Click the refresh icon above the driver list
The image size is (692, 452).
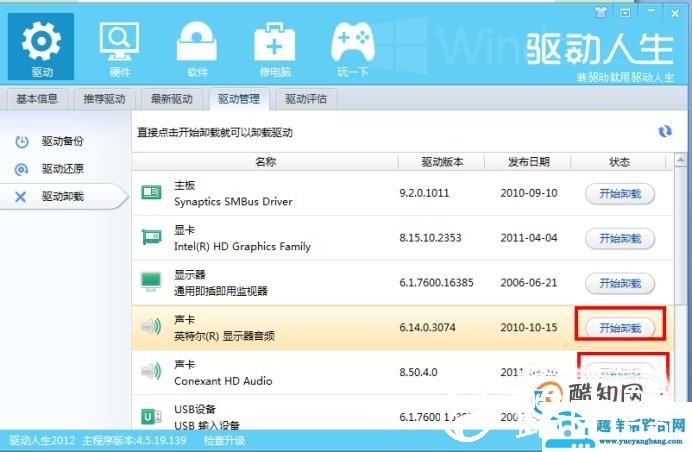click(665, 131)
